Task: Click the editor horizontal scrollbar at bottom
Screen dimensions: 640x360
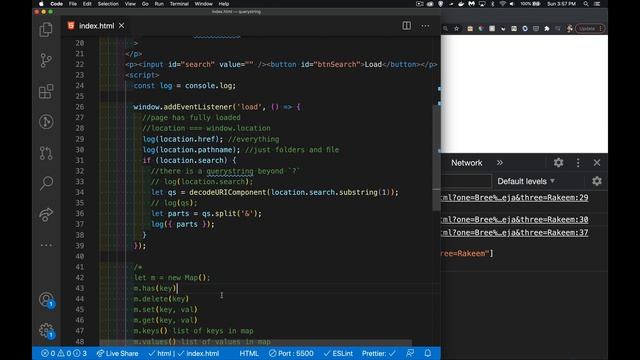Action: coord(256,343)
